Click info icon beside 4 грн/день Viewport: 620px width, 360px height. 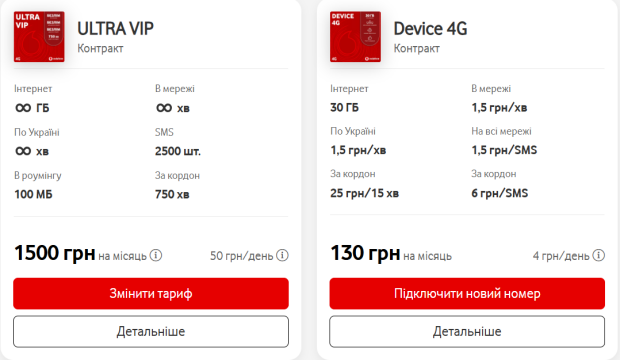coord(599,256)
